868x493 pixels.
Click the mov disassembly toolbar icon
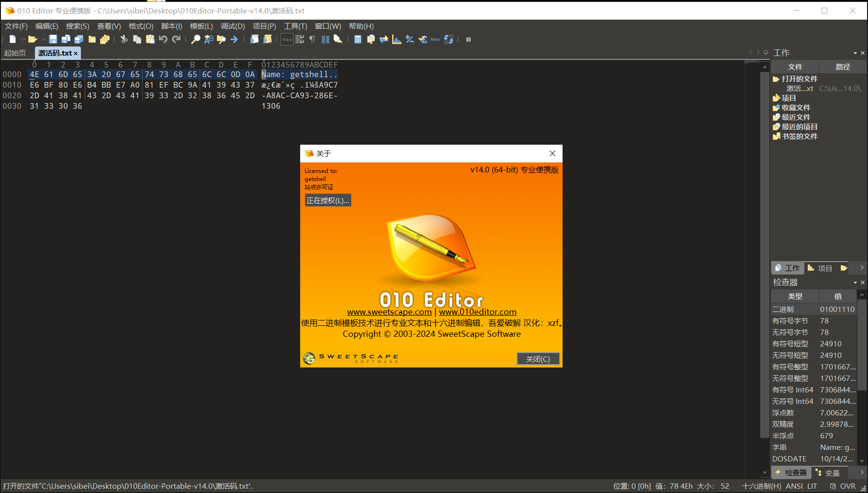coord(434,39)
